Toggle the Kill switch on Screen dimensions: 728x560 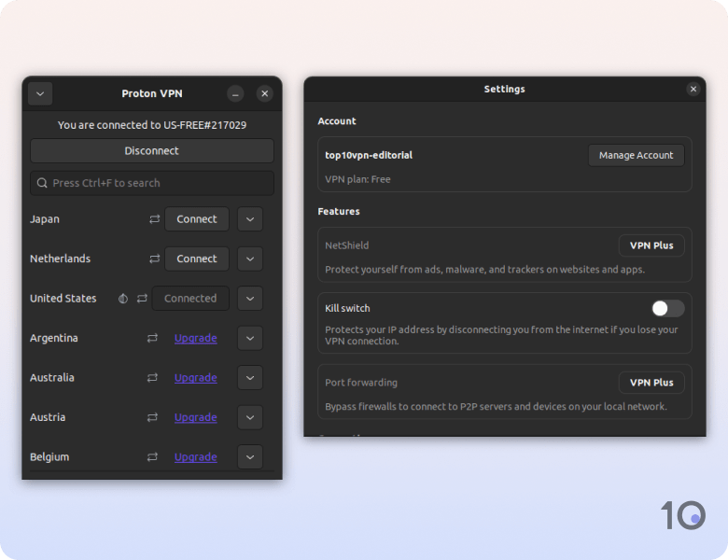pos(667,308)
